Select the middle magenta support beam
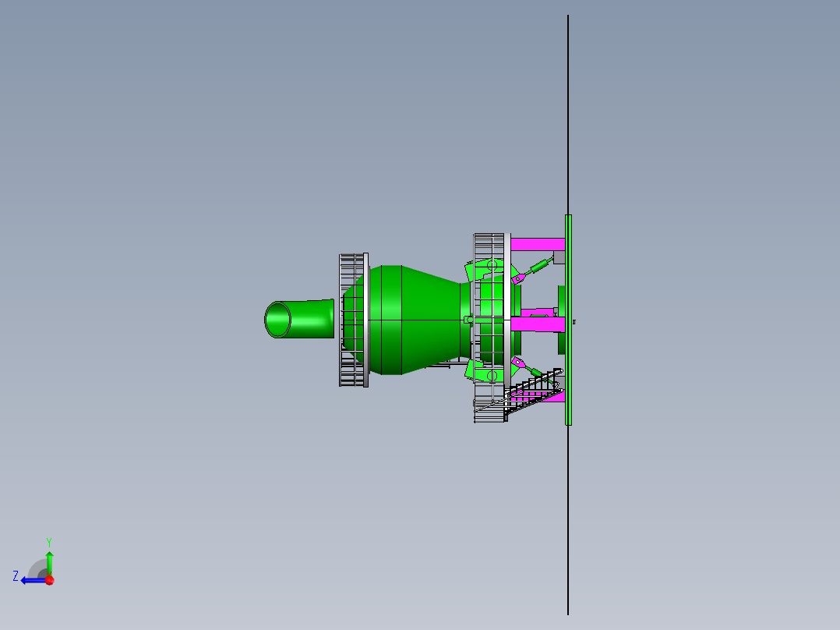This screenshot has height=630, width=840. click(538, 324)
